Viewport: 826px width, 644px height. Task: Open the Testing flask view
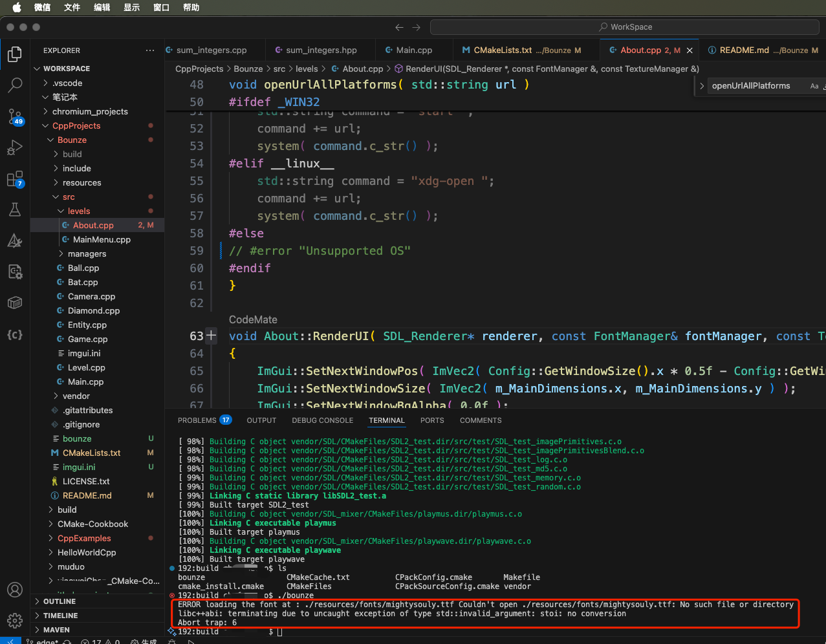click(x=15, y=209)
